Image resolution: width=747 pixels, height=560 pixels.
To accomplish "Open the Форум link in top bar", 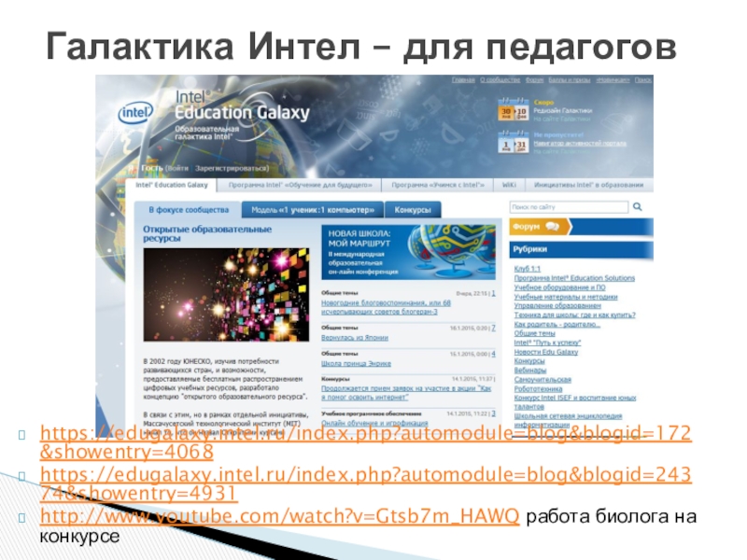I will pyautogui.click(x=534, y=80).
